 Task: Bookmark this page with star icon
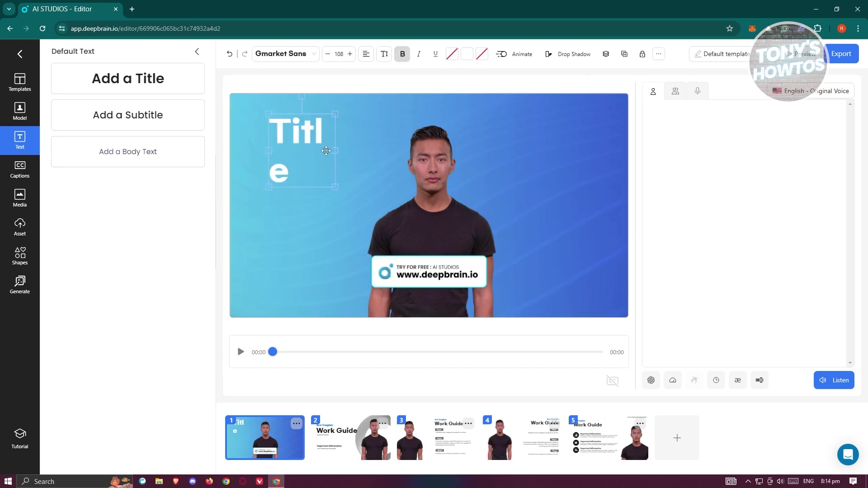click(x=730, y=28)
